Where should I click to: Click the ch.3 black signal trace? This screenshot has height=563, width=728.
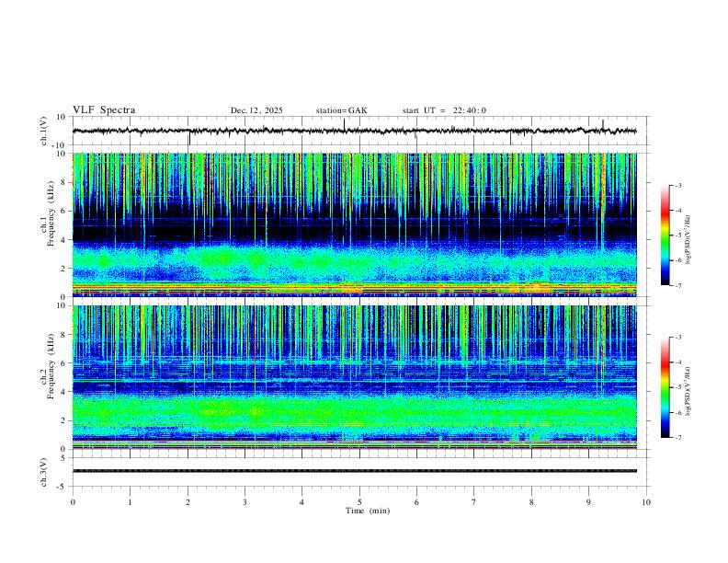point(354,471)
